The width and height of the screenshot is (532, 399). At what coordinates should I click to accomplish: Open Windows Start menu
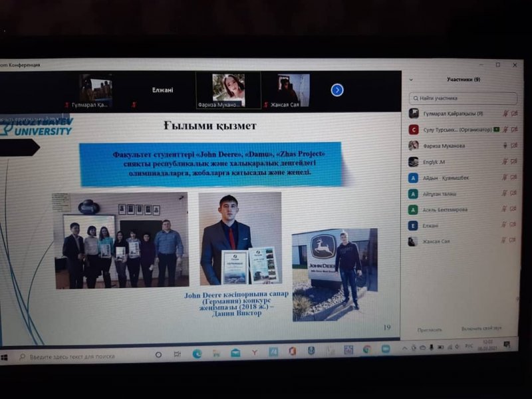(5, 357)
